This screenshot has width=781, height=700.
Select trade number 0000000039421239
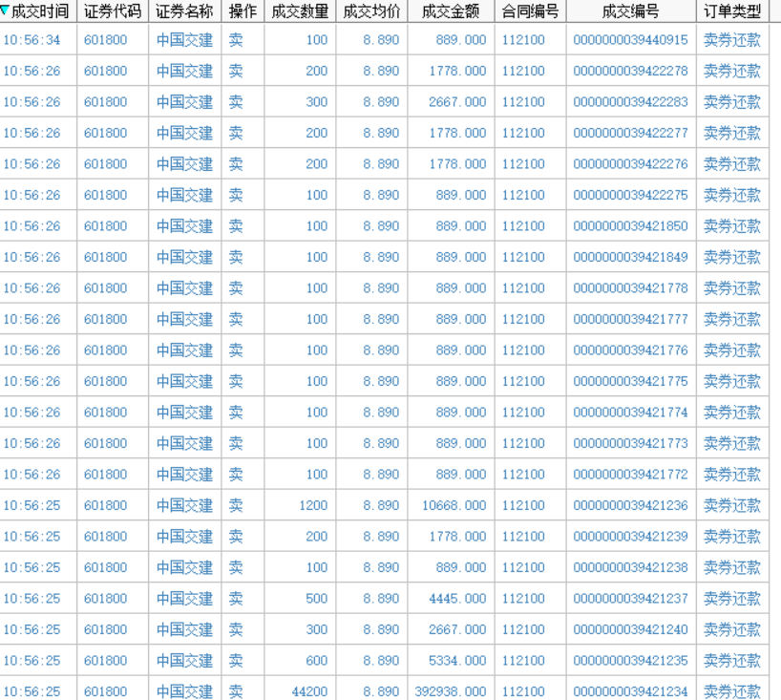630,537
